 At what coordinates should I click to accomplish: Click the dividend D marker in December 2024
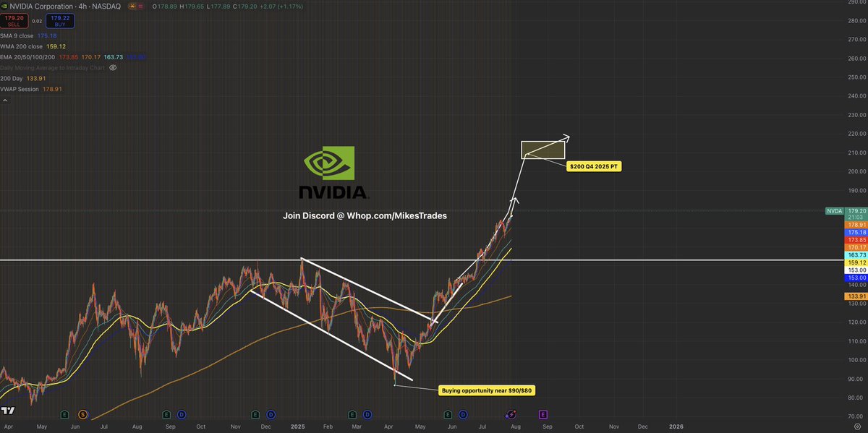coord(271,414)
